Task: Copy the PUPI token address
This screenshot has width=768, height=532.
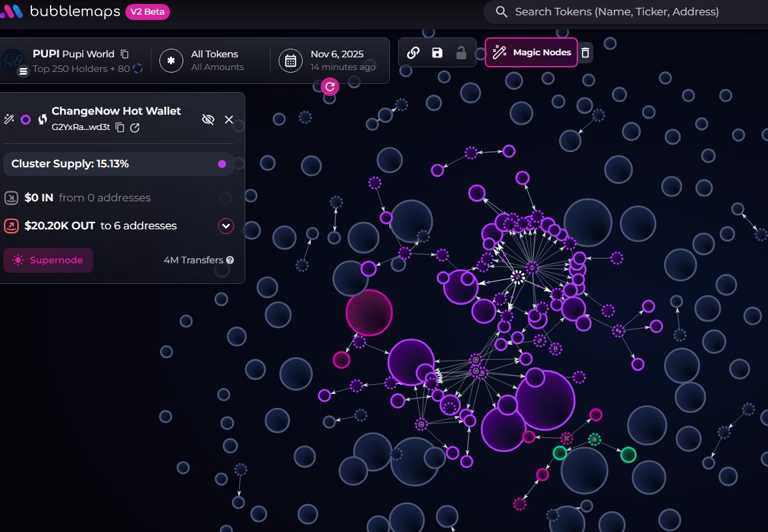Action: click(125, 54)
